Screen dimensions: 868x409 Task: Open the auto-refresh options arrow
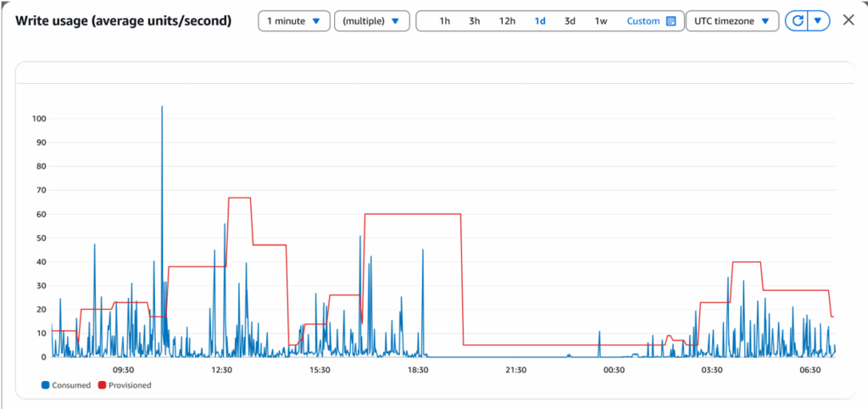click(818, 21)
